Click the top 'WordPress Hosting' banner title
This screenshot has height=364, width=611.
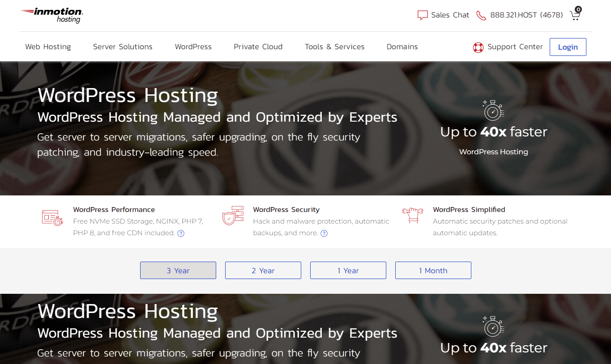click(x=128, y=96)
